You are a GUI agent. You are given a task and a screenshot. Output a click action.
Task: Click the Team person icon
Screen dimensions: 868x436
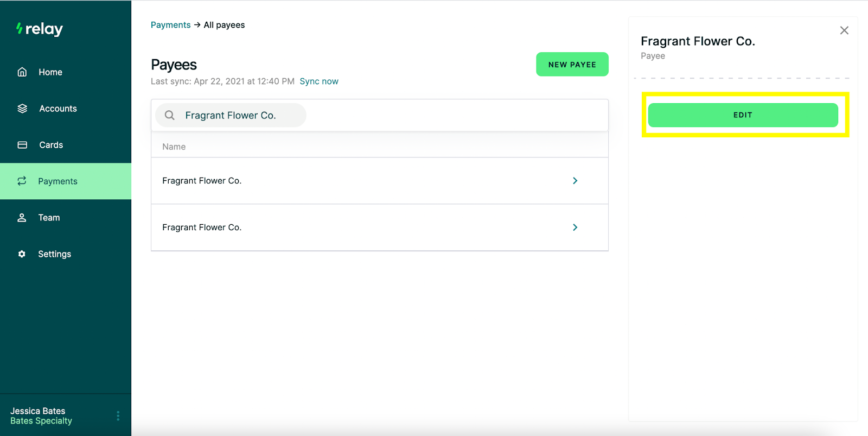tap(22, 218)
